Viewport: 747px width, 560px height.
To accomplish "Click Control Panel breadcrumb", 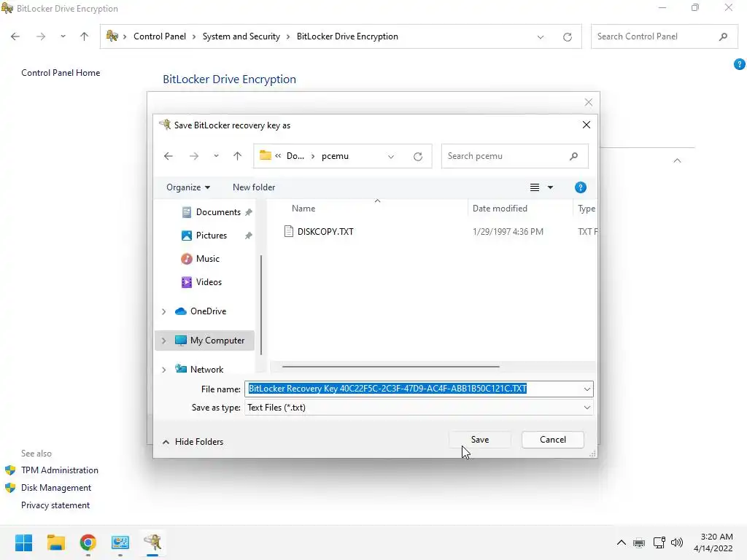I will click(160, 36).
